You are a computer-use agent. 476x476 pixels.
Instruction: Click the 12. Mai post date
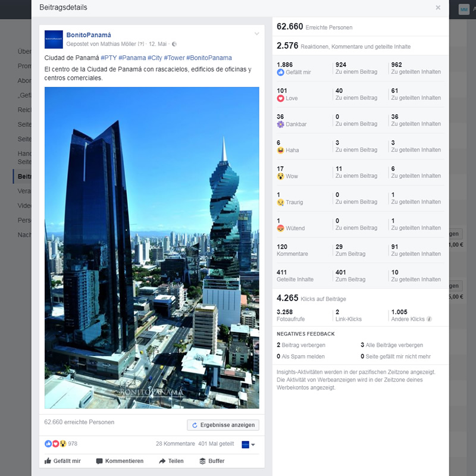click(x=157, y=44)
